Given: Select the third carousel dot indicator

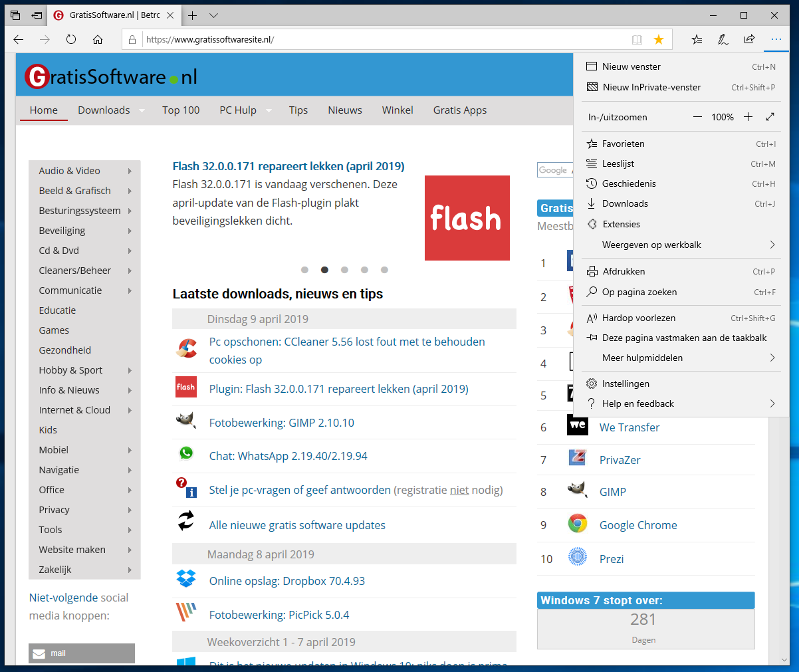Looking at the screenshot, I should [x=344, y=270].
